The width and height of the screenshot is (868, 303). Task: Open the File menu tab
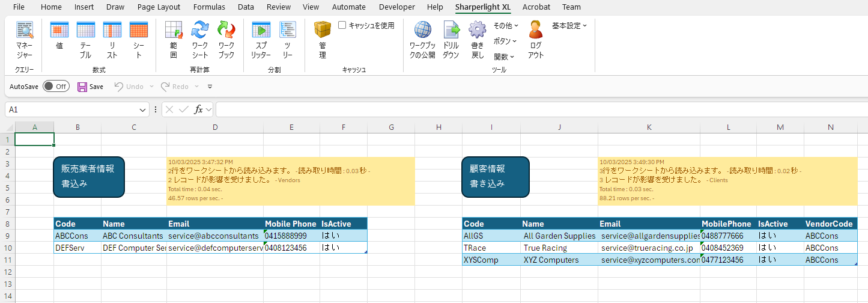click(x=19, y=7)
